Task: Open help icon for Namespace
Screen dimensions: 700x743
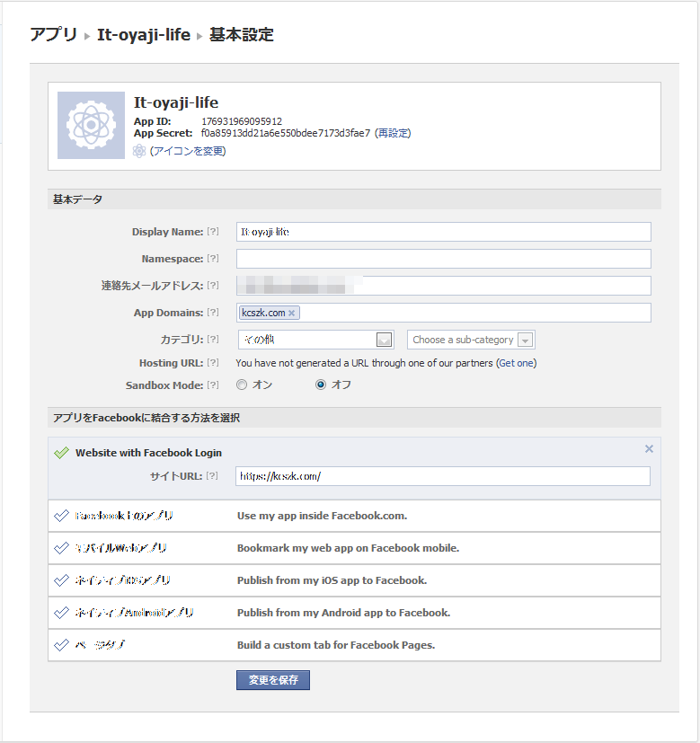Action: pyautogui.click(x=213, y=258)
